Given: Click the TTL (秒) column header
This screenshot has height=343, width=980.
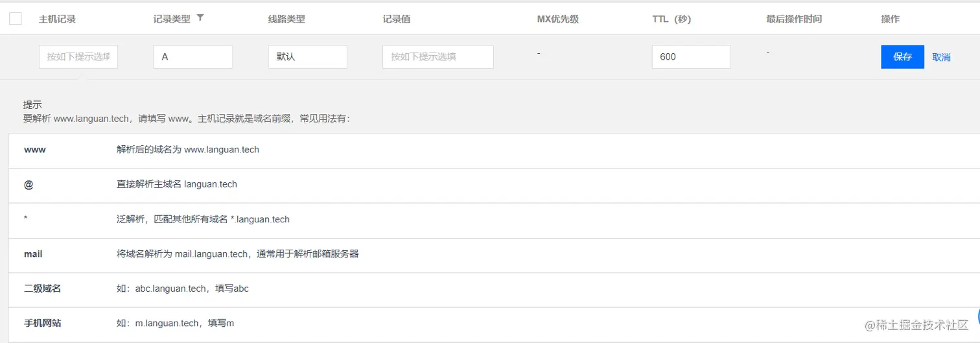Looking at the screenshot, I should click(671, 19).
